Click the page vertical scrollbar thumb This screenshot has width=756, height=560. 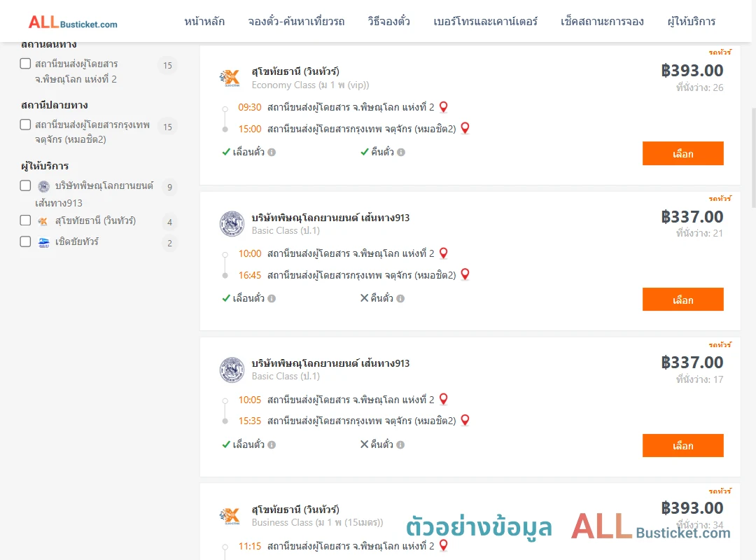(x=753, y=157)
